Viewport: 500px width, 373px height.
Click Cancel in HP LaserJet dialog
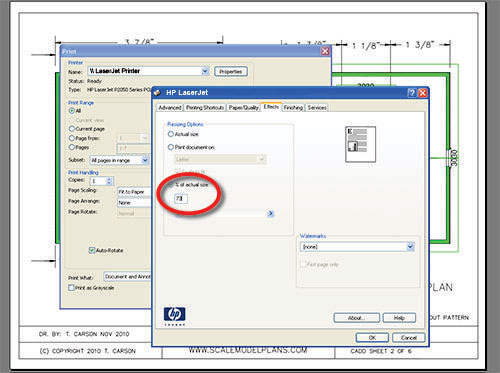tap(409, 337)
